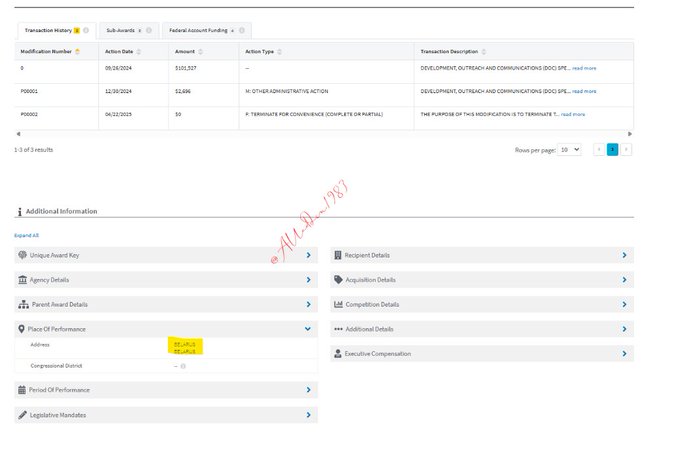Click read more on P00002 description

(x=573, y=114)
